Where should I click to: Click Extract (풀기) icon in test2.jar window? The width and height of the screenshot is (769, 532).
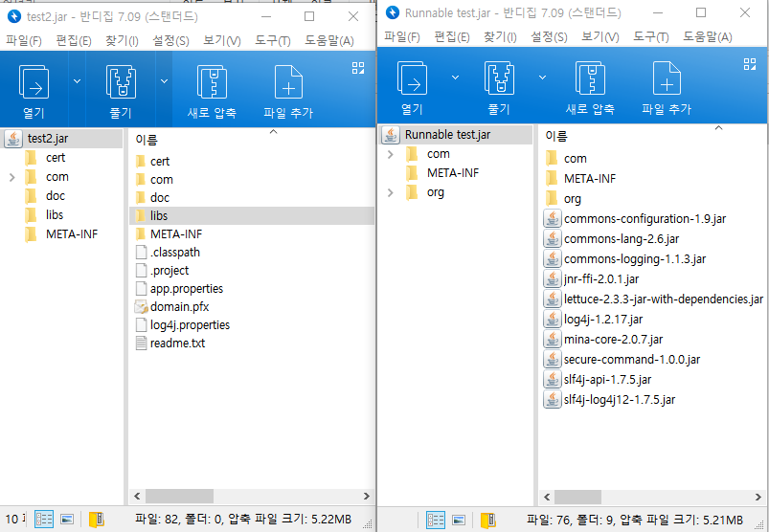[121, 81]
